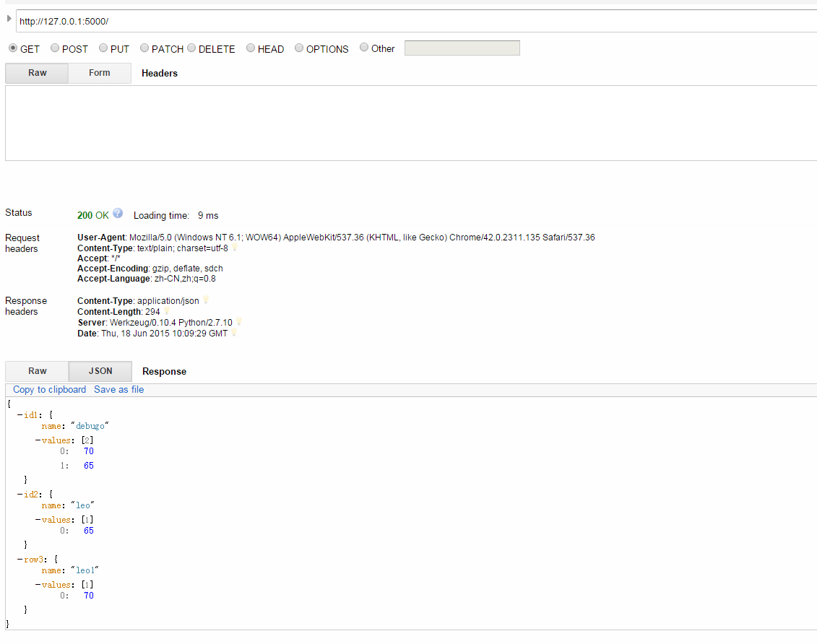Click value 65 in id2 values
Image resolution: width=817 pixels, height=644 pixels.
89,531
